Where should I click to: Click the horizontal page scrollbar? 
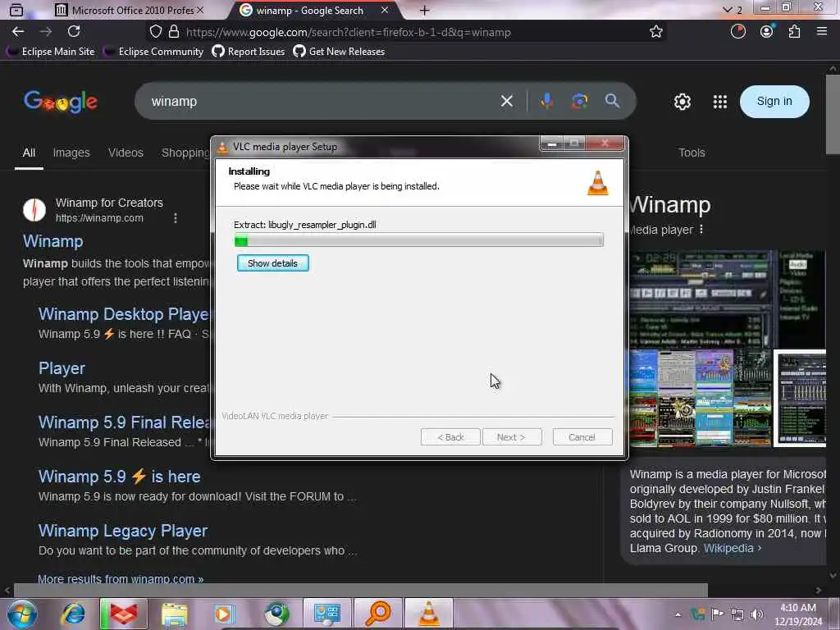point(360,590)
